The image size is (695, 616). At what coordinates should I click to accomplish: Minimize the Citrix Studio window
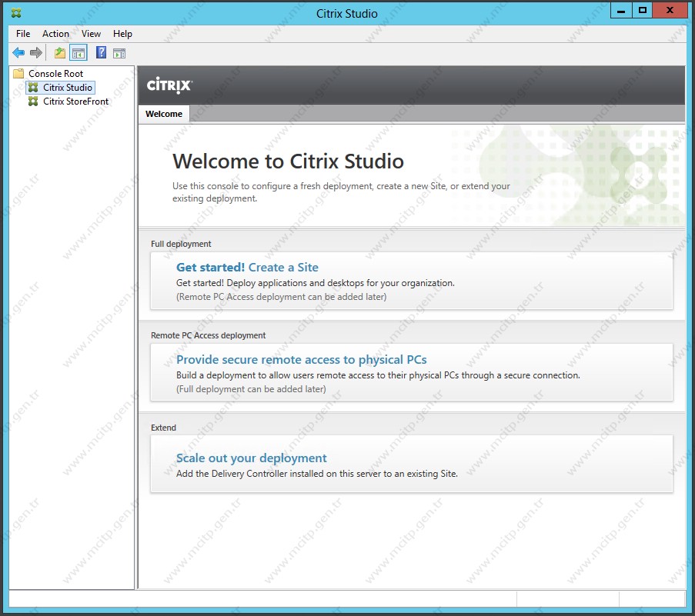(x=621, y=11)
